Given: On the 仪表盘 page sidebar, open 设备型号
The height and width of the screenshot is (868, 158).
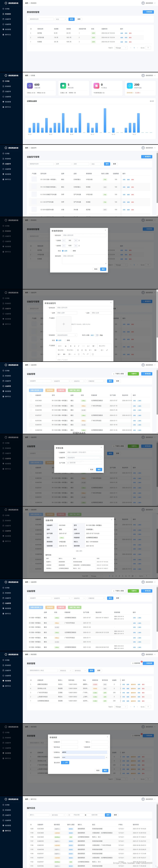Looking at the screenshot, I should pos(8,91).
